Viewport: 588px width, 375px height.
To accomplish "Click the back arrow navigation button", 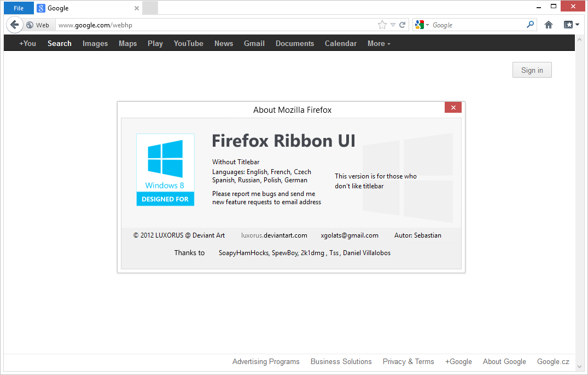I will (x=14, y=25).
